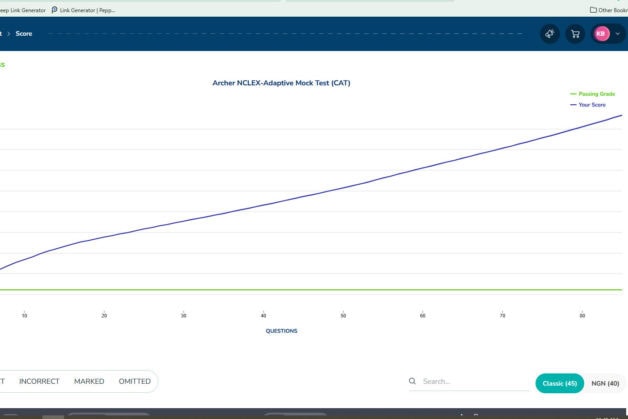628x419 pixels.
Task: Open the announcements megaphone icon
Action: point(549,33)
